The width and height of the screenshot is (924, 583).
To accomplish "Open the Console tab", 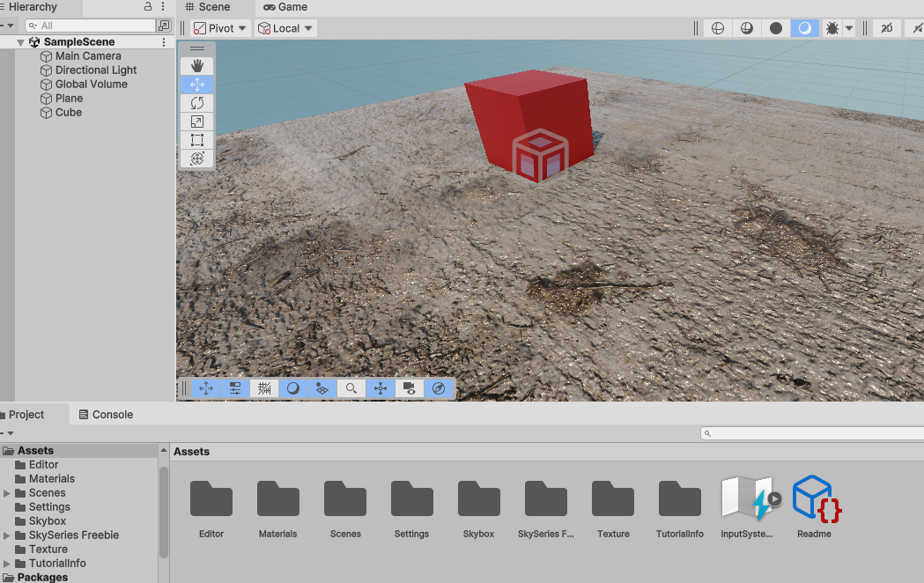I will coord(106,415).
